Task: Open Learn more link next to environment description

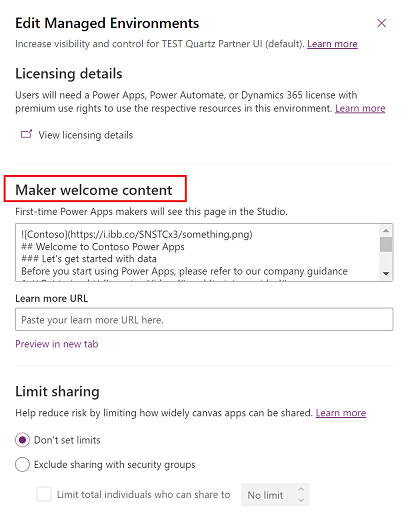Action: [332, 44]
